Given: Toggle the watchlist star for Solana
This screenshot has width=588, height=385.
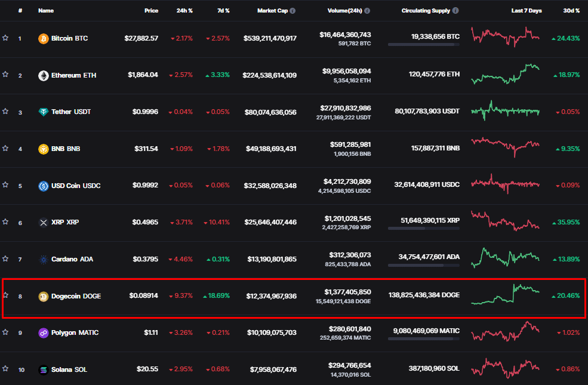Looking at the screenshot, I should point(5,368).
